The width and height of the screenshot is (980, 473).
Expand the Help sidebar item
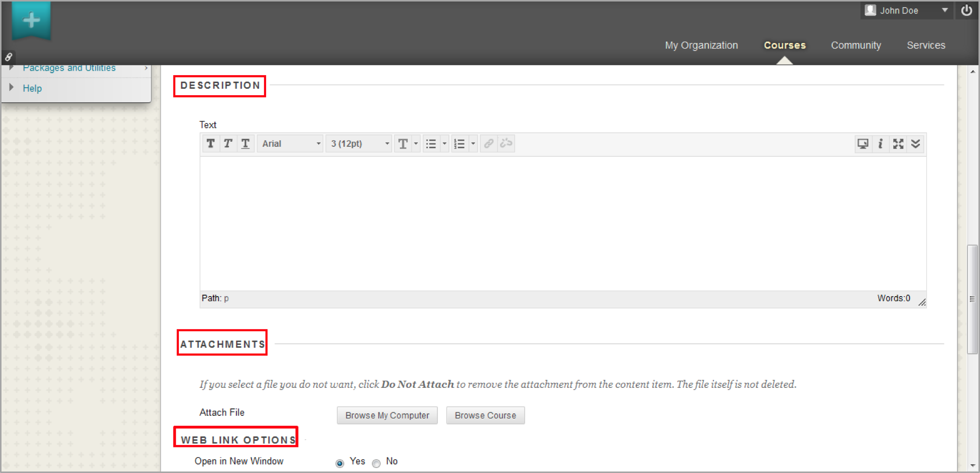click(32, 88)
